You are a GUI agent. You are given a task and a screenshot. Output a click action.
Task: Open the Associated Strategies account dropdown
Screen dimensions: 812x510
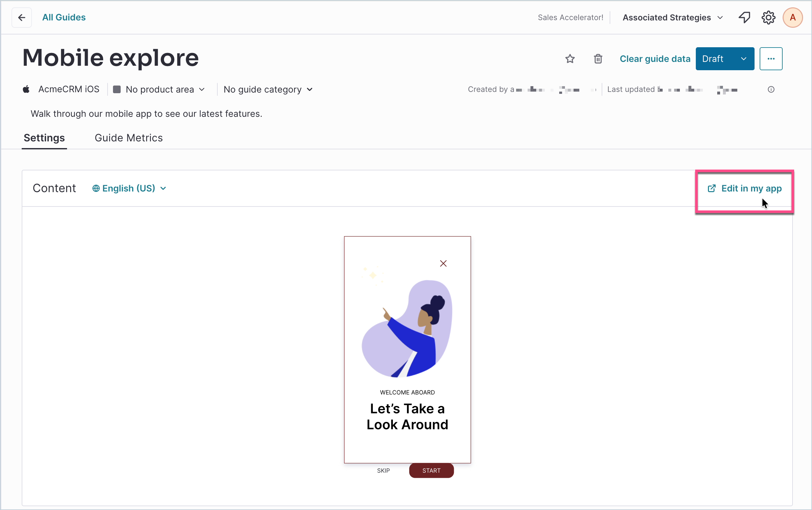point(673,18)
